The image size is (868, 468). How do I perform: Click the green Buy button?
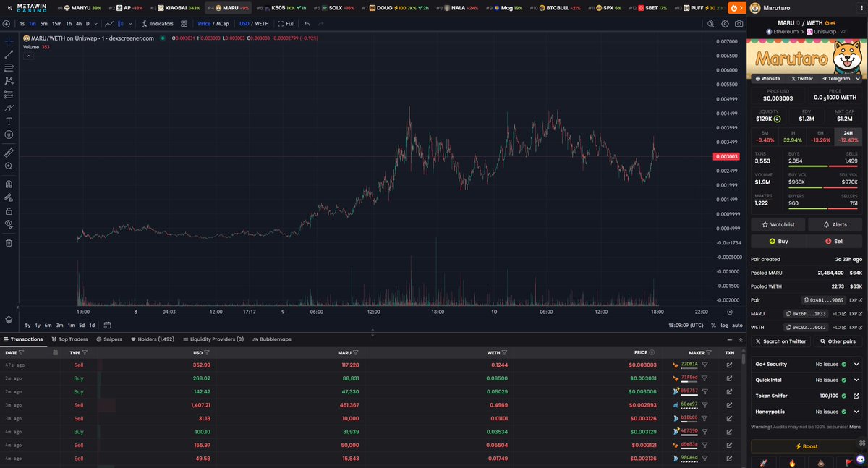pyautogui.click(x=778, y=241)
